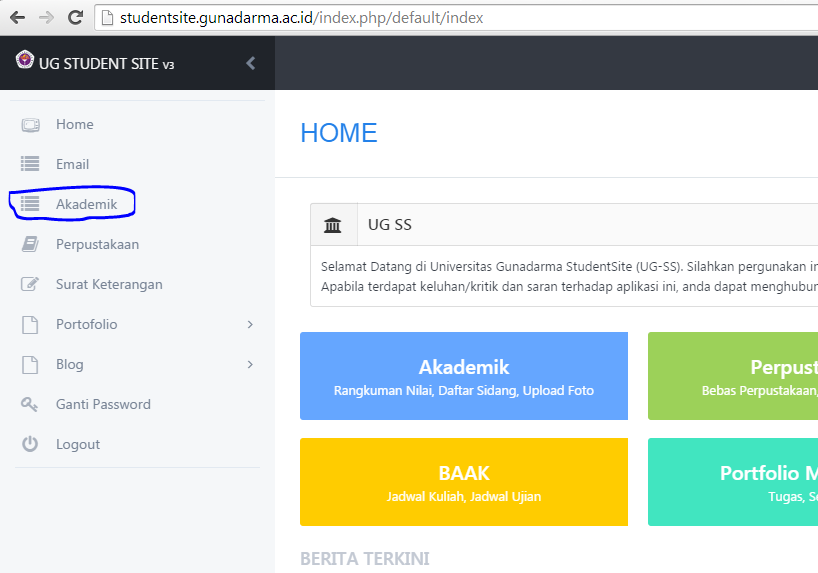Viewport: 818px width, 573px height.
Task: Open Email from the sidebar menu
Action: (73, 164)
